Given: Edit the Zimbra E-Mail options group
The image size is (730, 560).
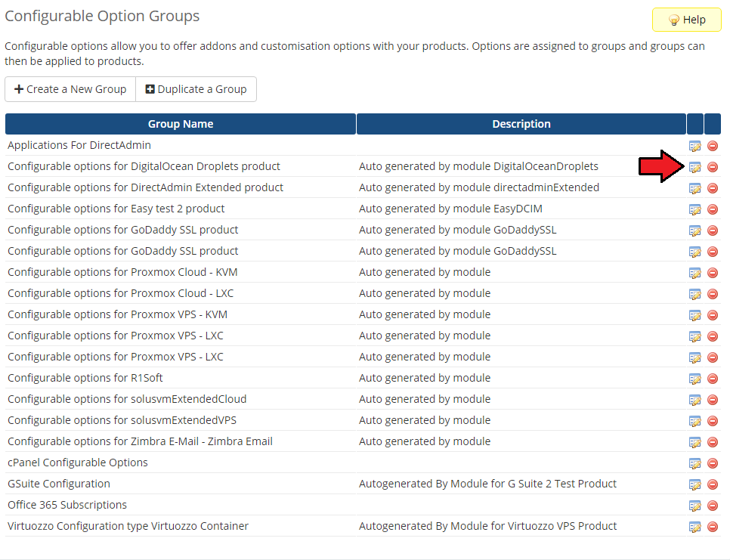Looking at the screenshot, I should (x=695, y=442).
